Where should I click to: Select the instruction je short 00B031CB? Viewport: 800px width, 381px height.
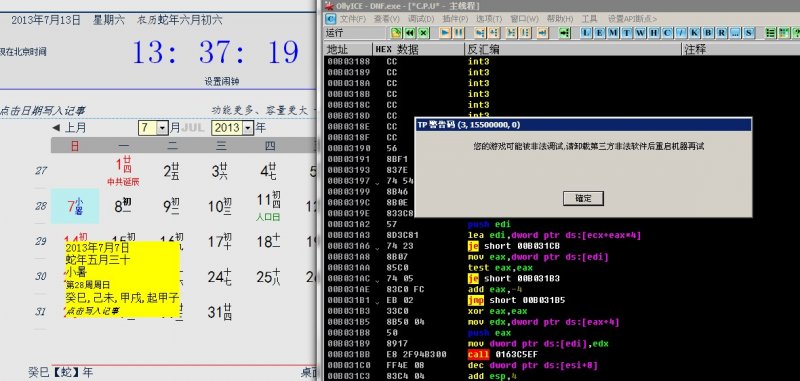click(514, 246)
